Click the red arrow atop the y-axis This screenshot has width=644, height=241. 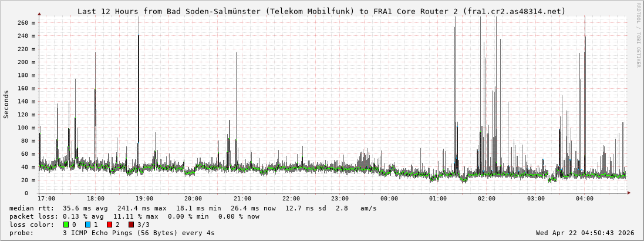(39, 13)
